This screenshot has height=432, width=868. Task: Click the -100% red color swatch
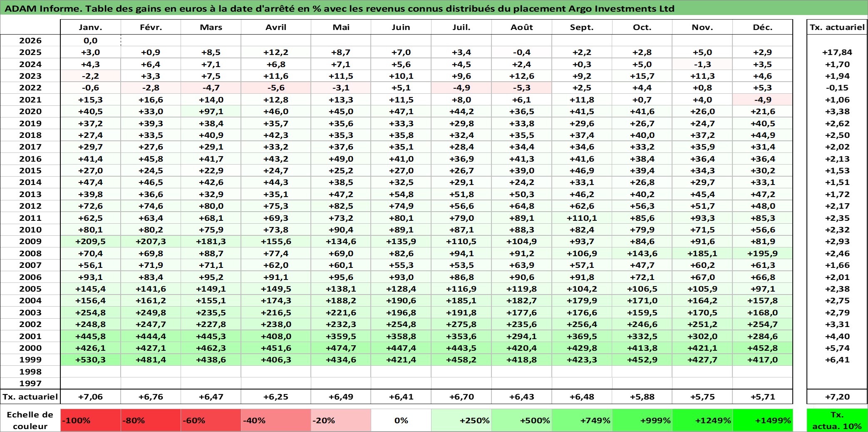point(90,420)
